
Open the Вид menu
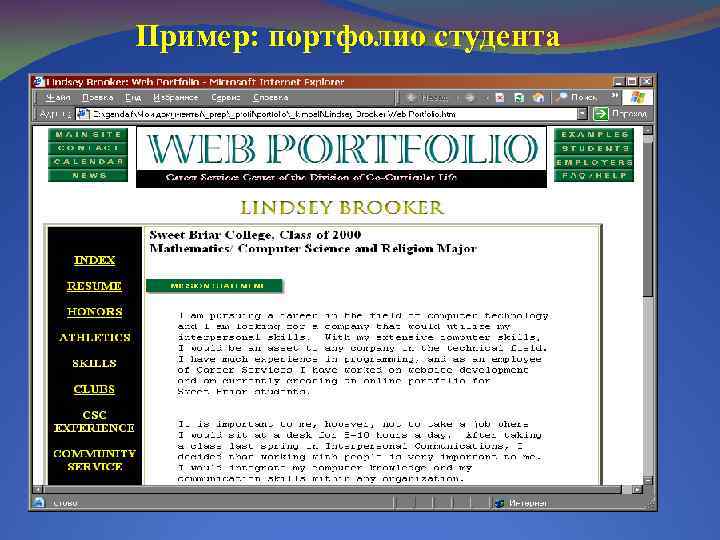[133, 98]
